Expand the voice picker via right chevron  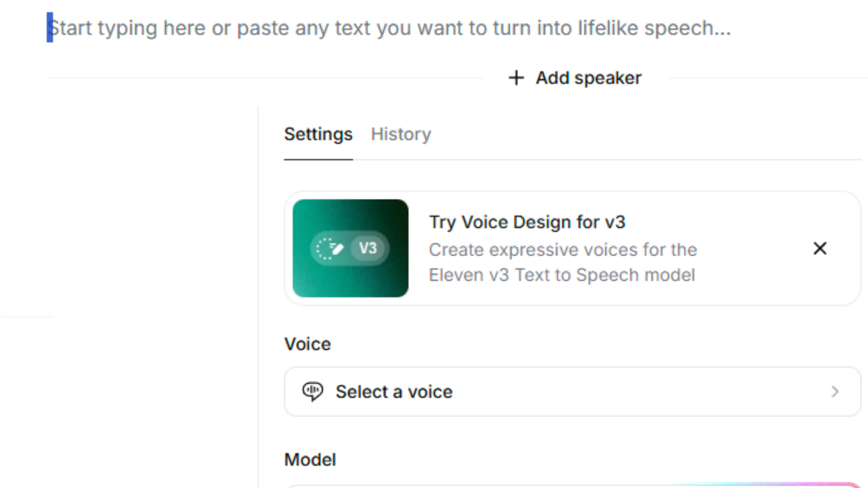(x=835, y=391)
